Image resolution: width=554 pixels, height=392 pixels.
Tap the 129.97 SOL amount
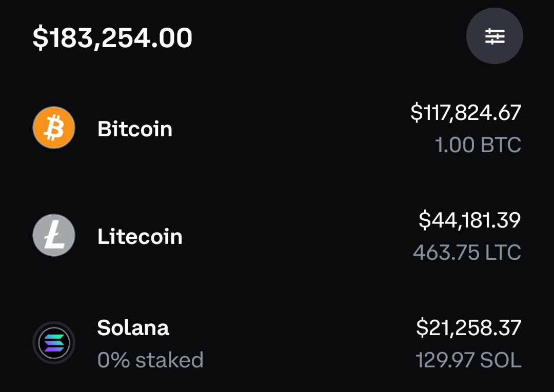(x=468, y=360)
